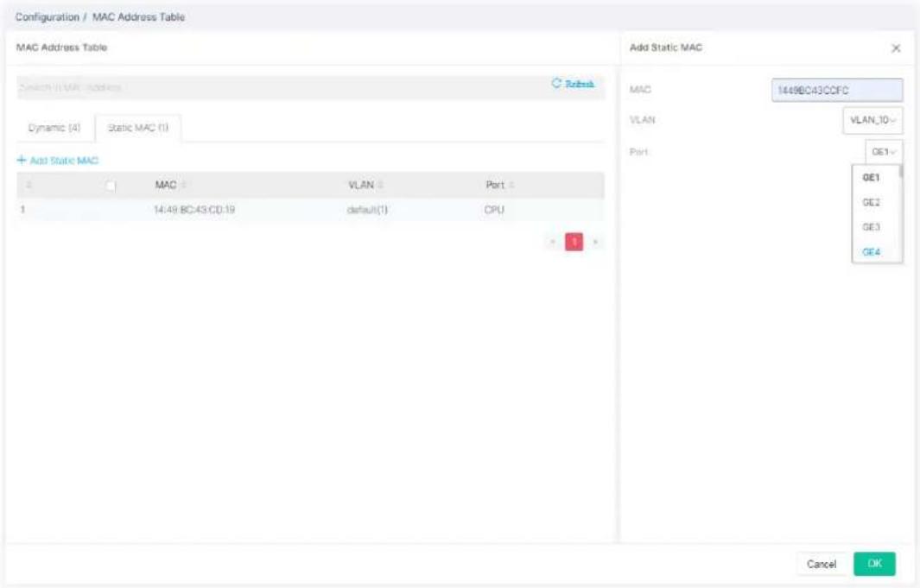Image resolution: width=920 pixels, height=588 pixels.
Task: Click the Cancel button
Action: (821, 564)
